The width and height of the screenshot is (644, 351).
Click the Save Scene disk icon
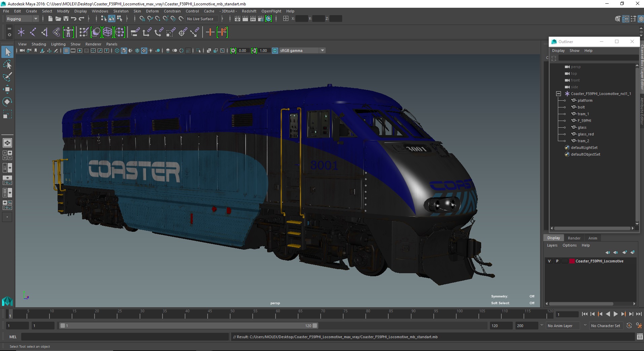(66, 19)
